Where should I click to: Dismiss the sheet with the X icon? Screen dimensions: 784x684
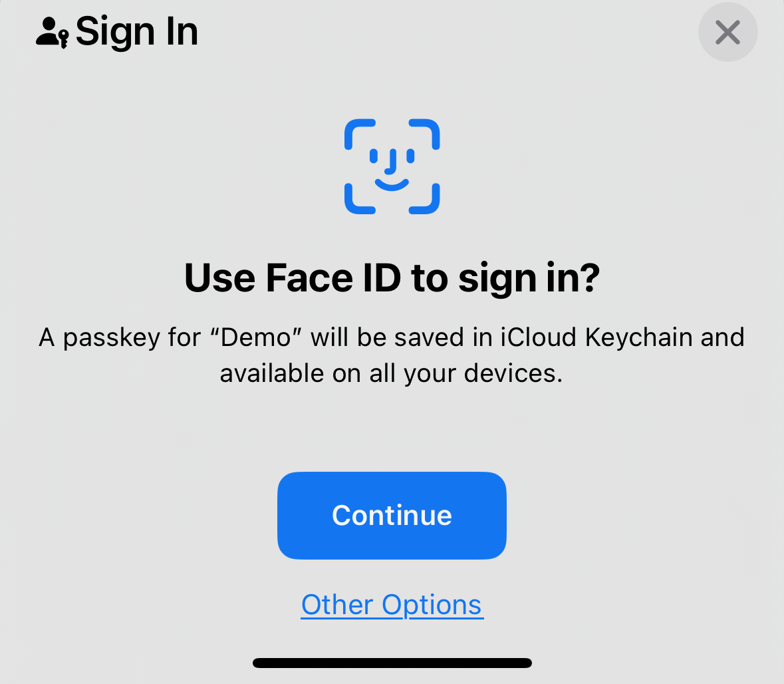click(727, 32)
